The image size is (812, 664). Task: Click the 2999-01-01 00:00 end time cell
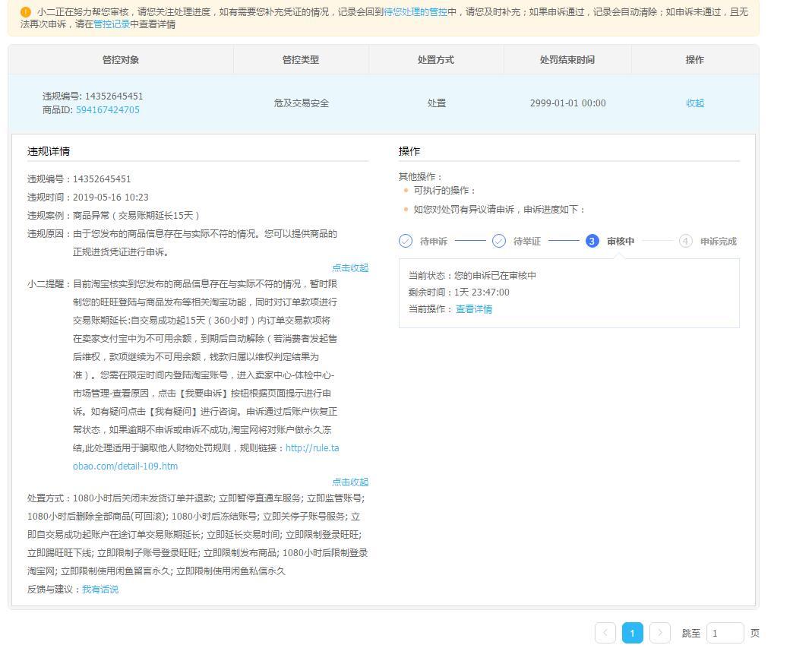pos(567,103)
